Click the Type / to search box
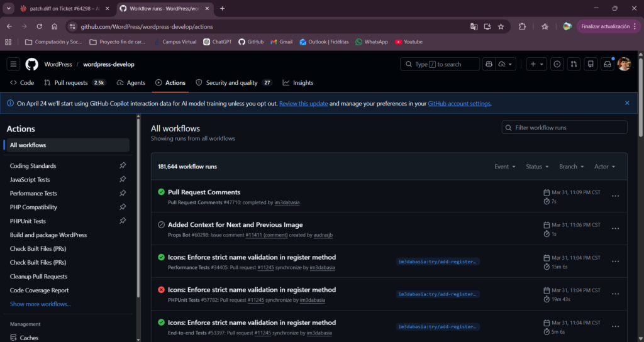644x342 pixels. (x=440, y=64)
